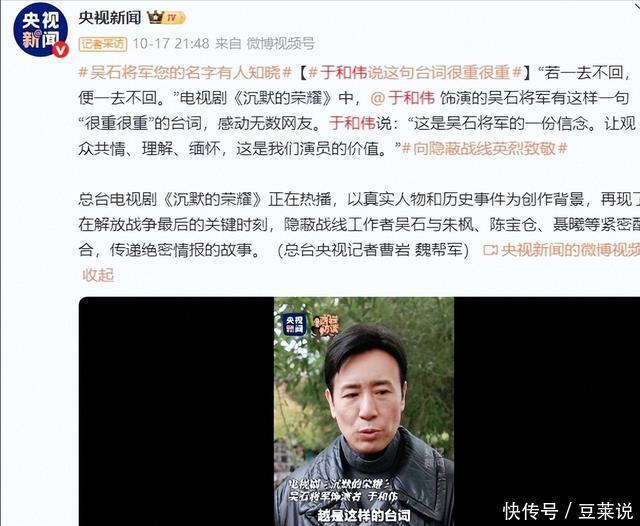Open hashtag 于和伟说这句台词很重很重

(x=415, y=72)
